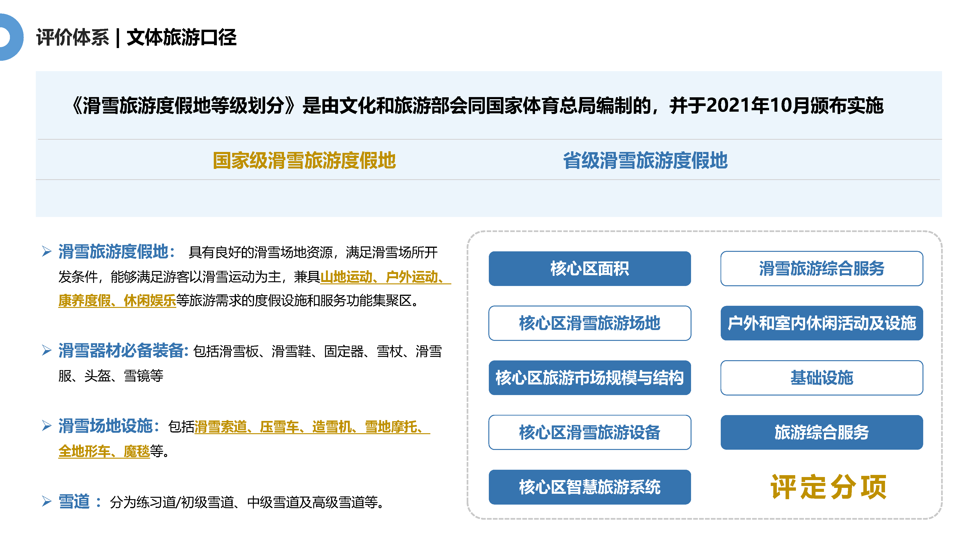Select 户外和室内休闲活动及设施 button
Image resolution: width=980 pixels, height=551 pixels.
(x=821, y=323)
